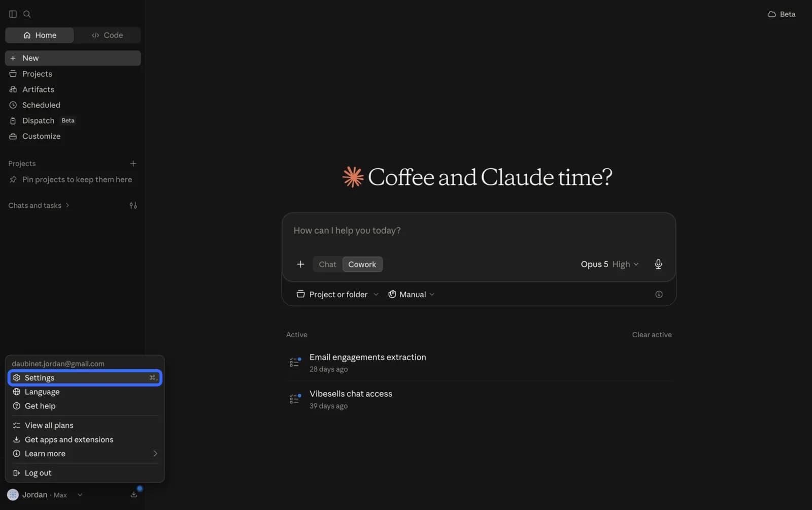Screen dimensions: 812x510
Task: Switch composer mode to Chat
Action: coord(327,264)
